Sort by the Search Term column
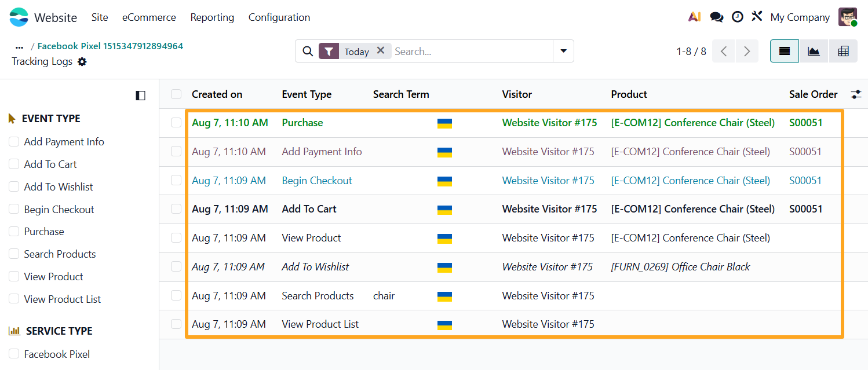The width and height of the screenshot is (868, 370). (x=401, y=94)
